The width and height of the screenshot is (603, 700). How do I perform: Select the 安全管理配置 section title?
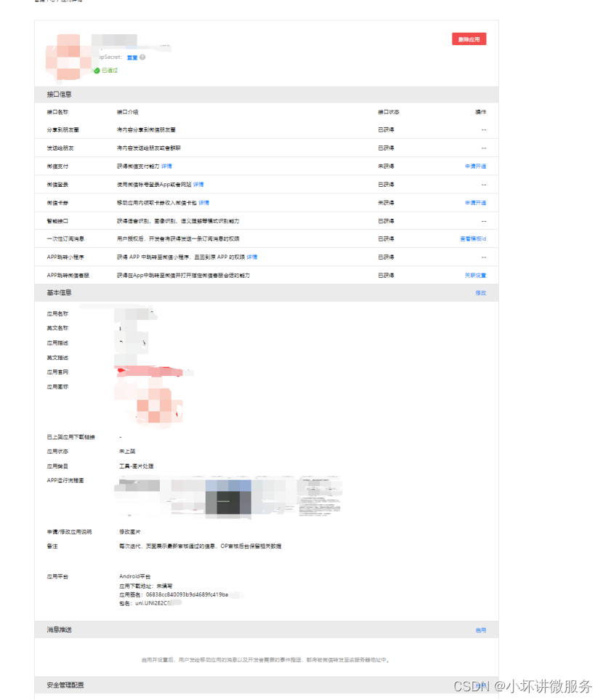(x=65, y=685)
